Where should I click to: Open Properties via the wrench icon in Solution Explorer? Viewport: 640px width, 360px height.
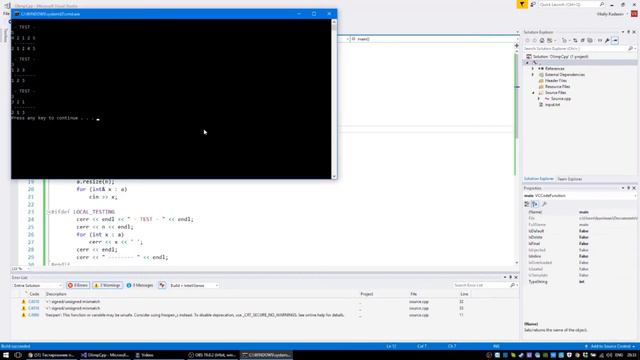tap(607, 40)
